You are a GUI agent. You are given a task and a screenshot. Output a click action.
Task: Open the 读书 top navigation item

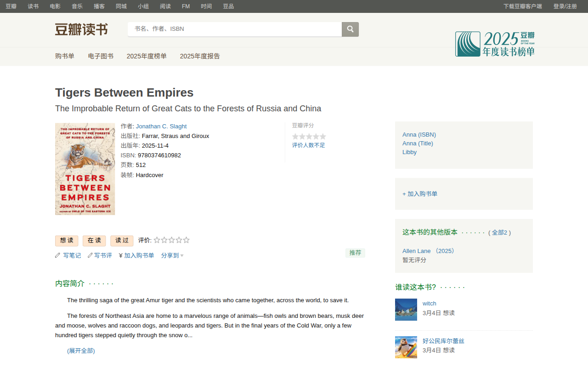coord(33,6)
